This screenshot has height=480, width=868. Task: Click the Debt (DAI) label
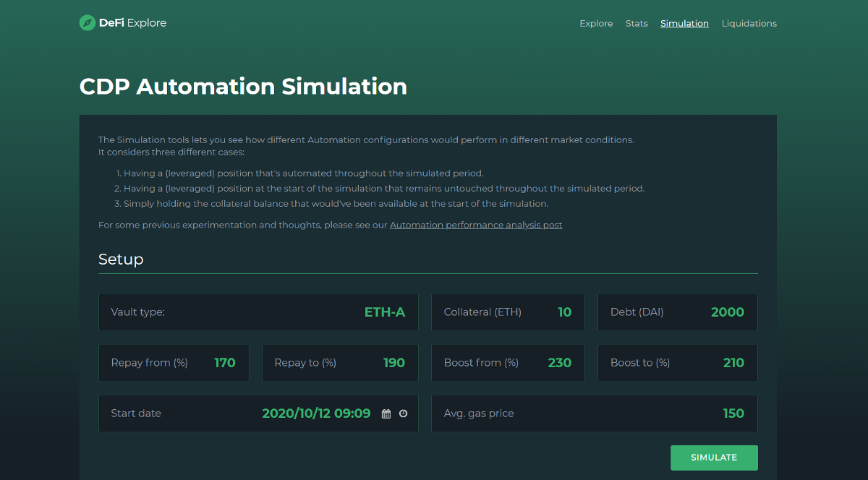pyautogui.click(x=637, y=312)
